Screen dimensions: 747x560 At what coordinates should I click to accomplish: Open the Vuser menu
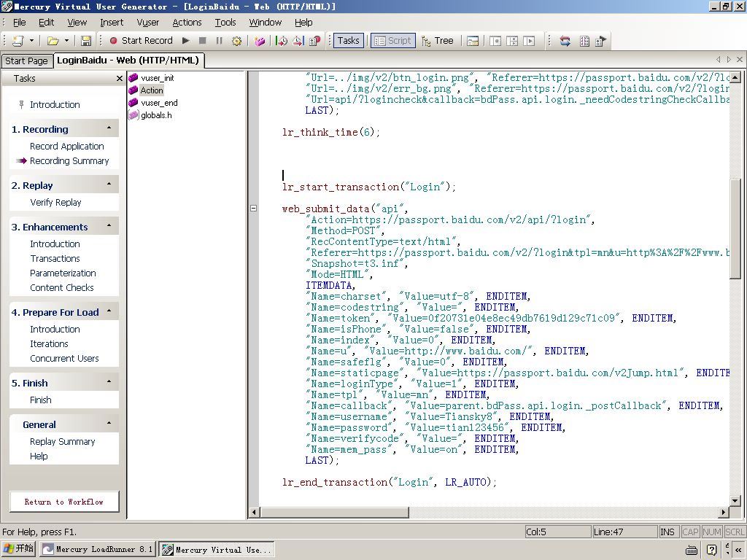click(147, 23)
